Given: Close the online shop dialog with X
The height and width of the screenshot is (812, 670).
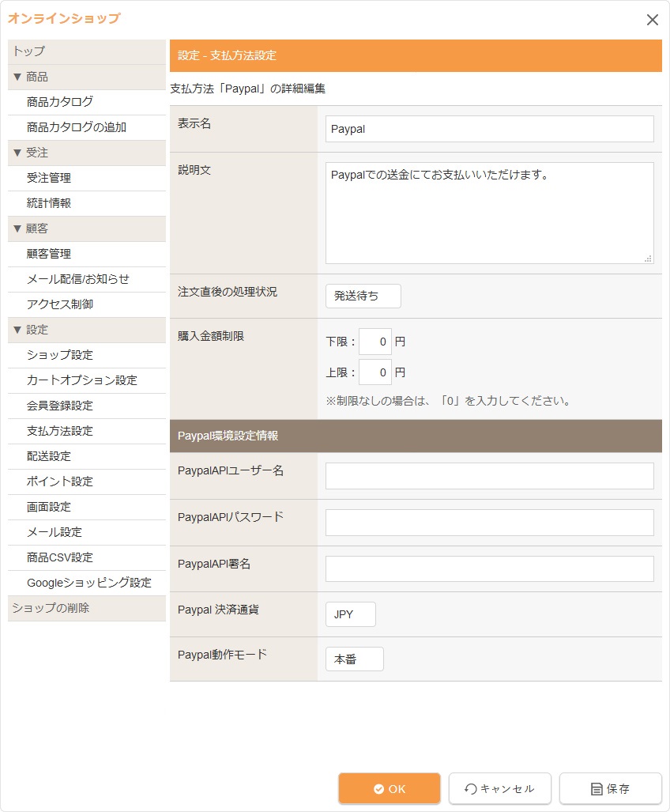Looking at the screenshot, I should (x=652, y=20).
